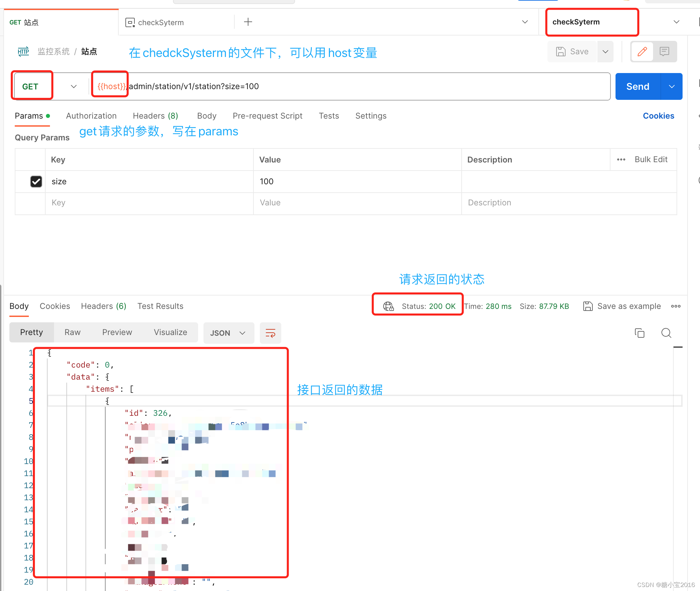This screenshot has height=591, width=700.
Task: Click the request URL input field
Action: pyautogui.click(x=335, y=86)
